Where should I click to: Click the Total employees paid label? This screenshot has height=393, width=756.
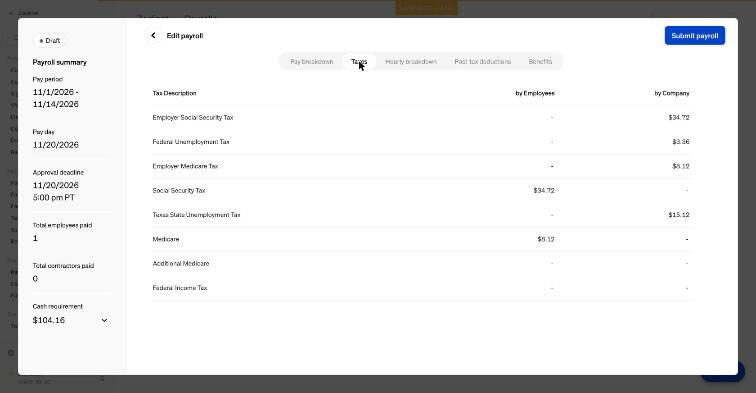(x=62, y=225)
